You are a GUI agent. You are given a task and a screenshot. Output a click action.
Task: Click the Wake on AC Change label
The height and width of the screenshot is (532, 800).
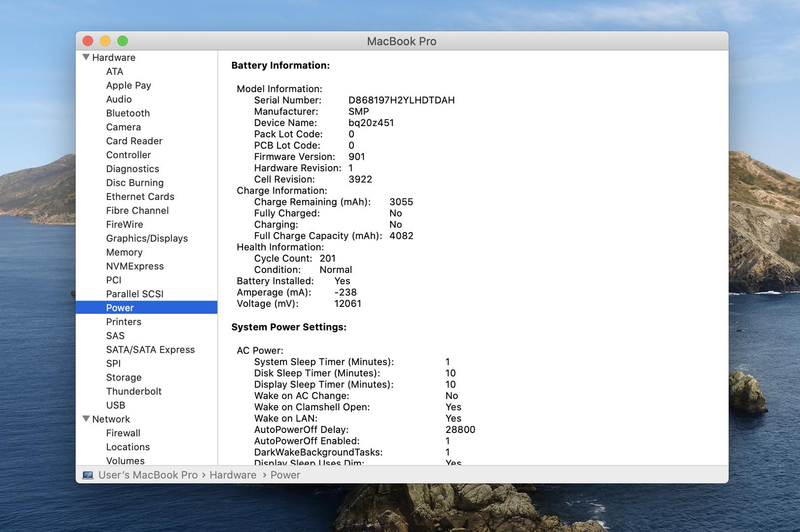click(x=302, y=396)
